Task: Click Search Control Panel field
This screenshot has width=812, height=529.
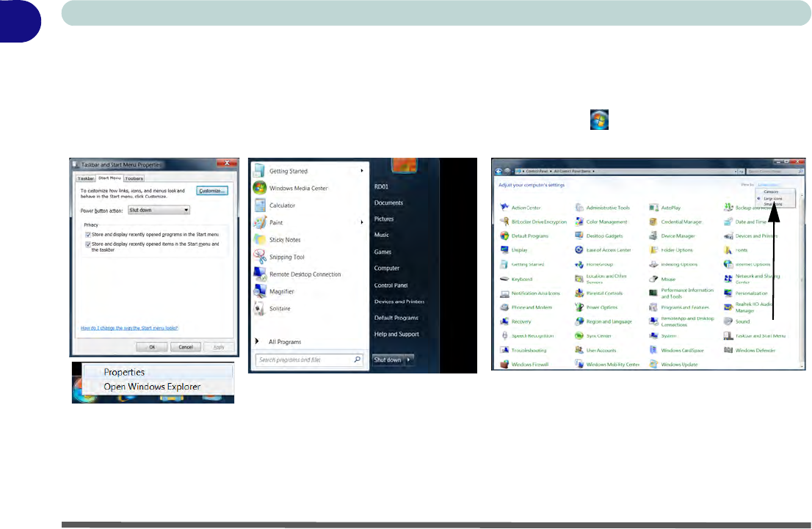Action: click(x=775, y=172)
